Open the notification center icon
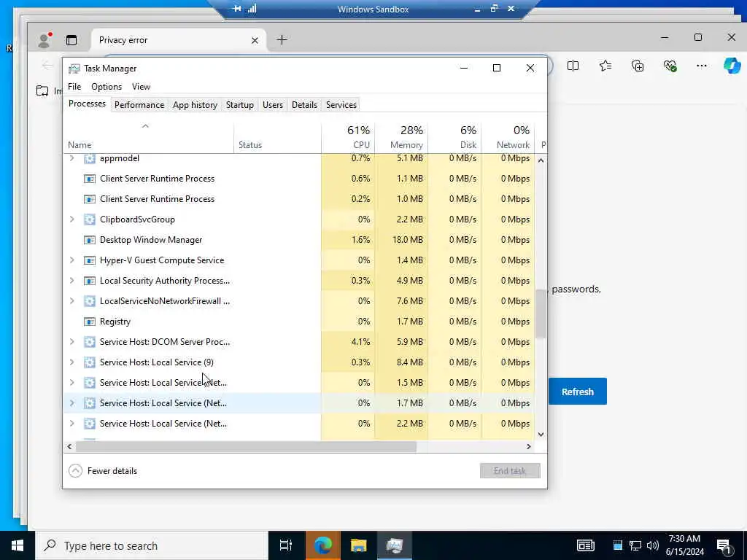 coord(724,546)
